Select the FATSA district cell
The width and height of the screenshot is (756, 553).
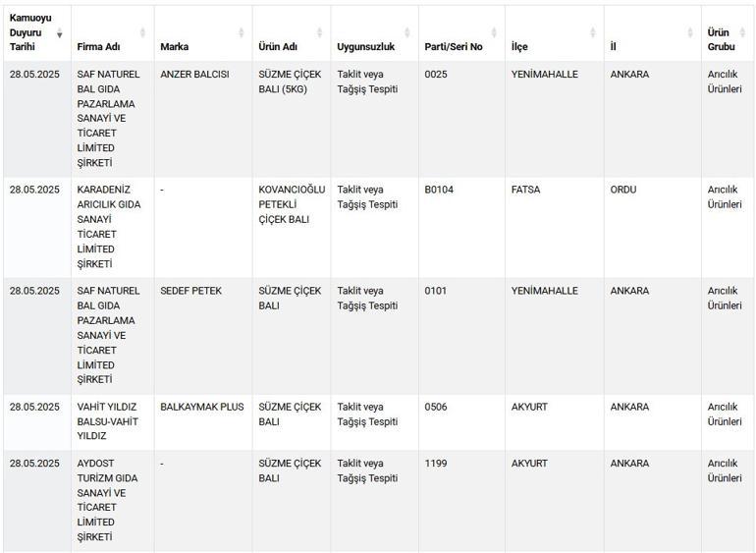point(525,190)
